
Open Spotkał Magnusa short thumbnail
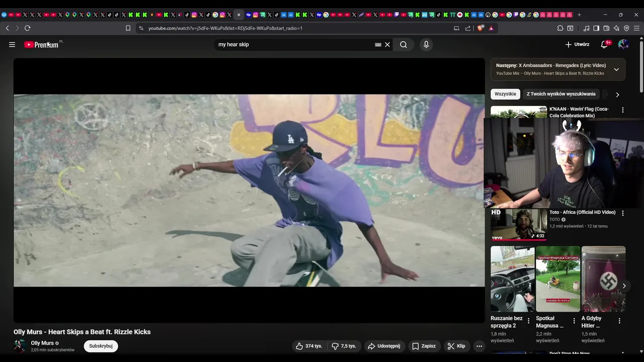pos(558,279)
